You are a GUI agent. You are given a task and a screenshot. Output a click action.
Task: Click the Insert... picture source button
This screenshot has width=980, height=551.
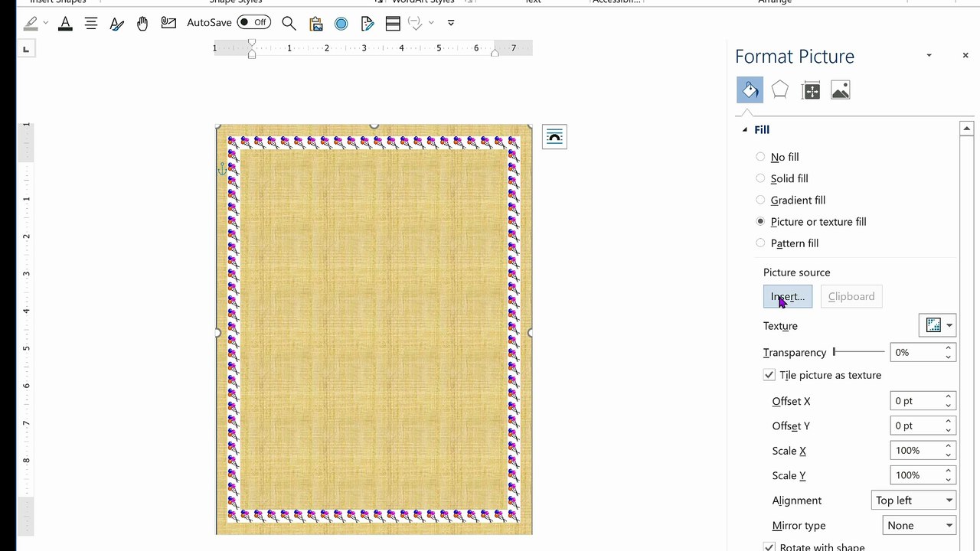(x=788, y=296)
